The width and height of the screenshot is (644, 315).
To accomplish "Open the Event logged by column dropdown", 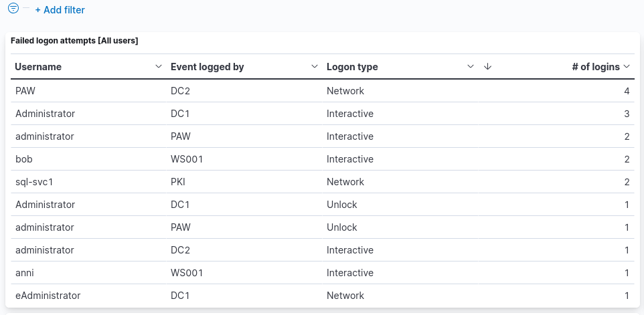I will pos(314,67).
